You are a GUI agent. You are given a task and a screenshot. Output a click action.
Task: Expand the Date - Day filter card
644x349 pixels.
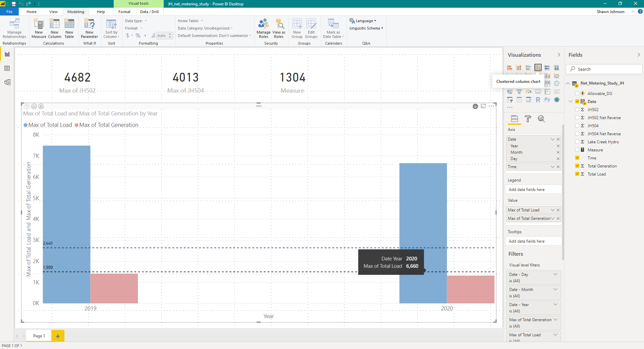pyautogui.click(x=555, y=274)
